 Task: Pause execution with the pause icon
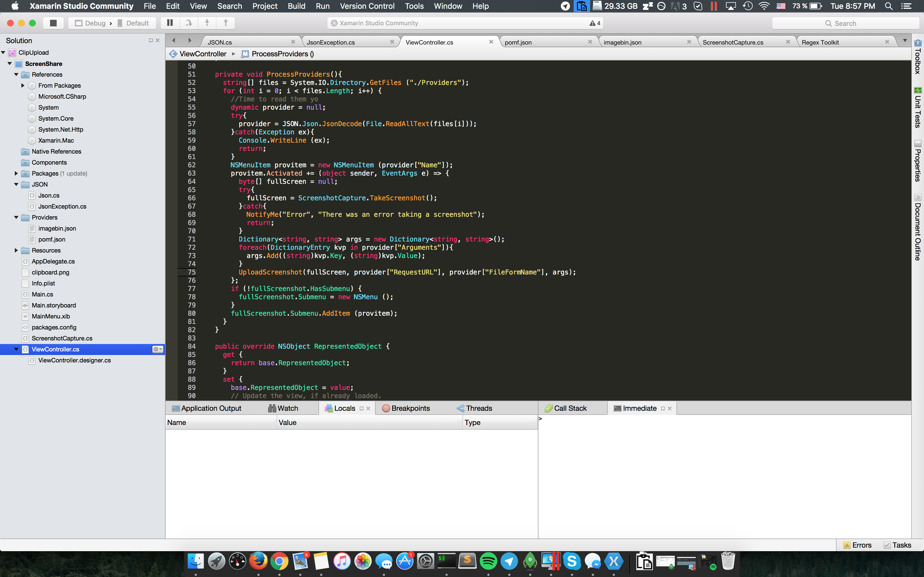170,23
